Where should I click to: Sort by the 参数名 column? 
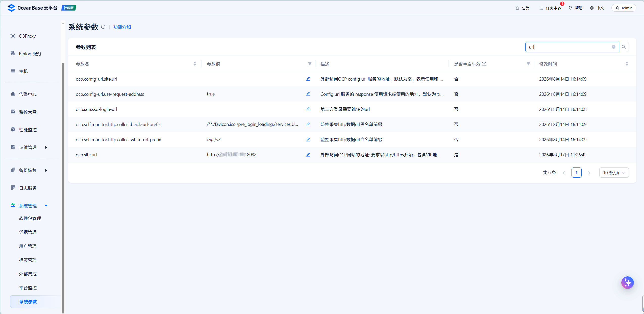click(x=195, y=64)
